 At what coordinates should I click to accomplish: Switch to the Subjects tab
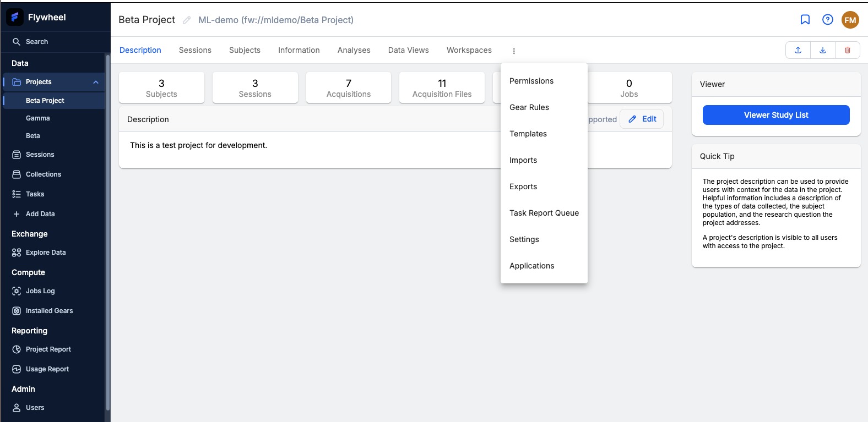(245, 50)
